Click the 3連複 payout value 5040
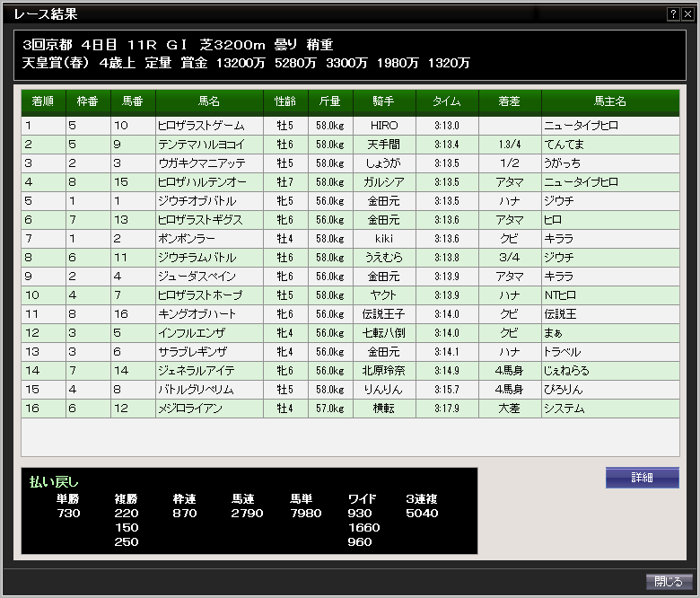 coord(423,513)
